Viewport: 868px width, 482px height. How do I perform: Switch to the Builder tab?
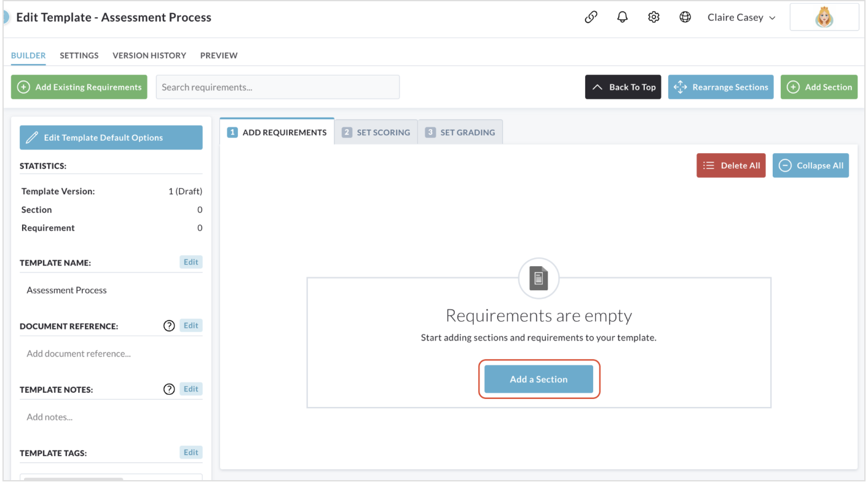28,55
